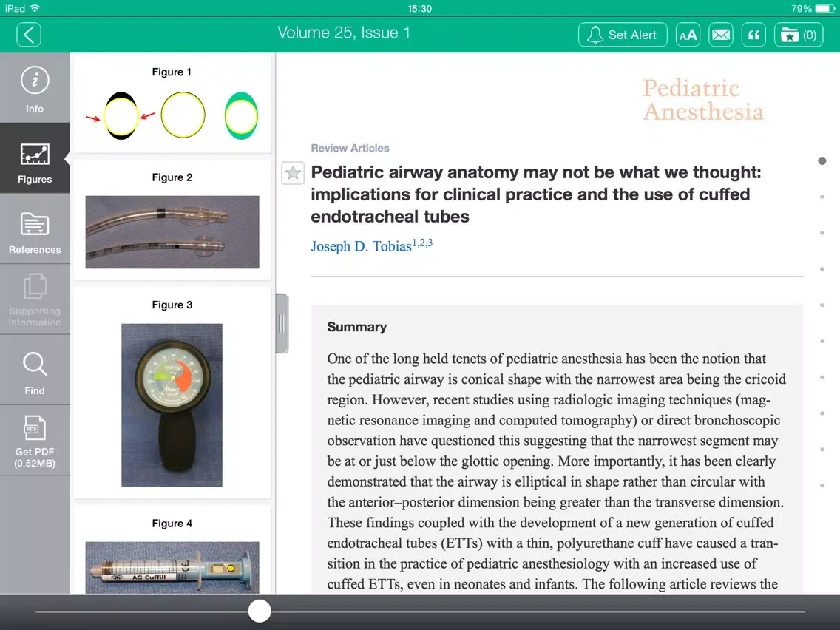Screen dimensions: 840x630
Task: Open the text size adjustment option
Action: 688,35
